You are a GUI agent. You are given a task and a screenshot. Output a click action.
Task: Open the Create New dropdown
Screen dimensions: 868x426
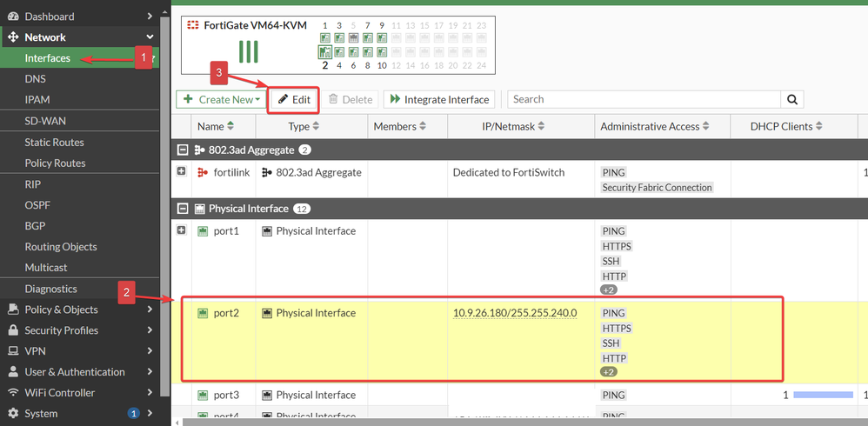point(222,100)
